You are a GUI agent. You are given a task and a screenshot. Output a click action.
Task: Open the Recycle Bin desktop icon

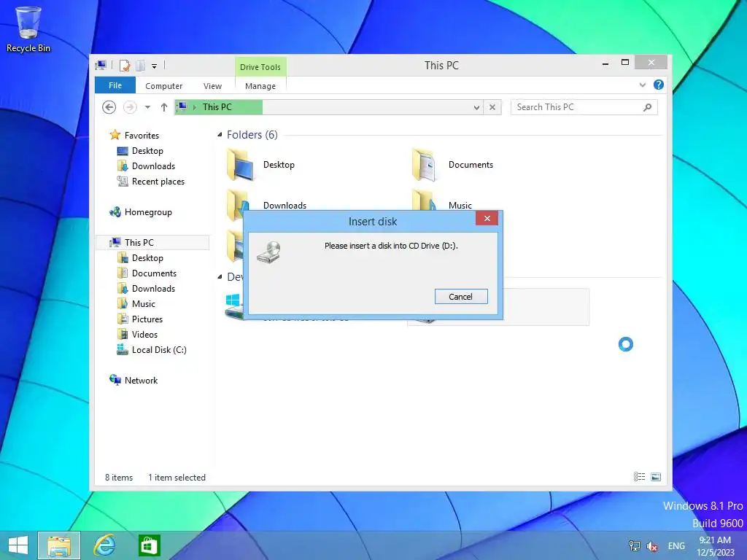(28, 29)
